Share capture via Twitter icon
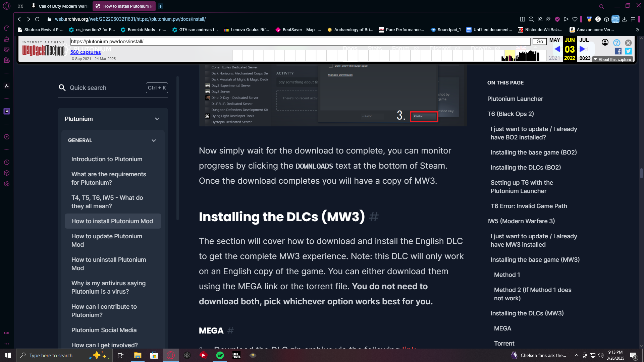Viewport: 644px width, 362px height. pos(628,51)
